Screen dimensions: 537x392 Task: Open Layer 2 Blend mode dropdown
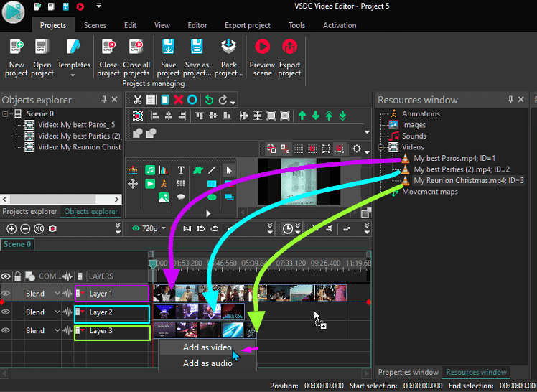(x=57, y=312)
